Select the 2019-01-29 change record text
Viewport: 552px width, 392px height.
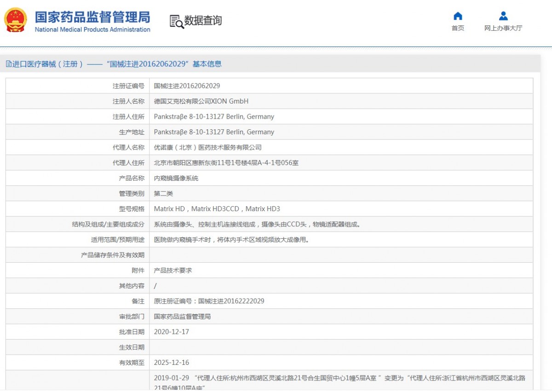(339, 382)
